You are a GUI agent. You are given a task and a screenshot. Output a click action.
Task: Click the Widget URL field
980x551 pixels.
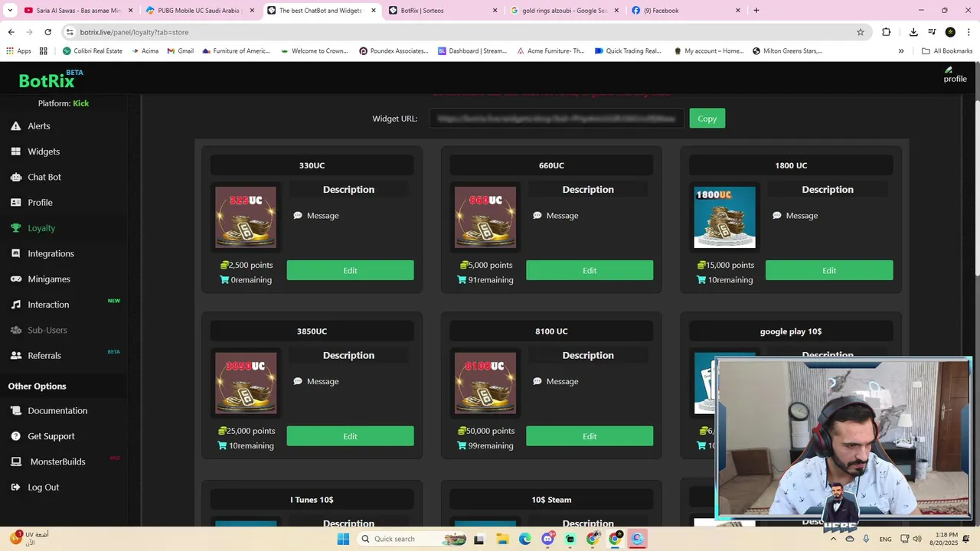(x=556, y=119)
